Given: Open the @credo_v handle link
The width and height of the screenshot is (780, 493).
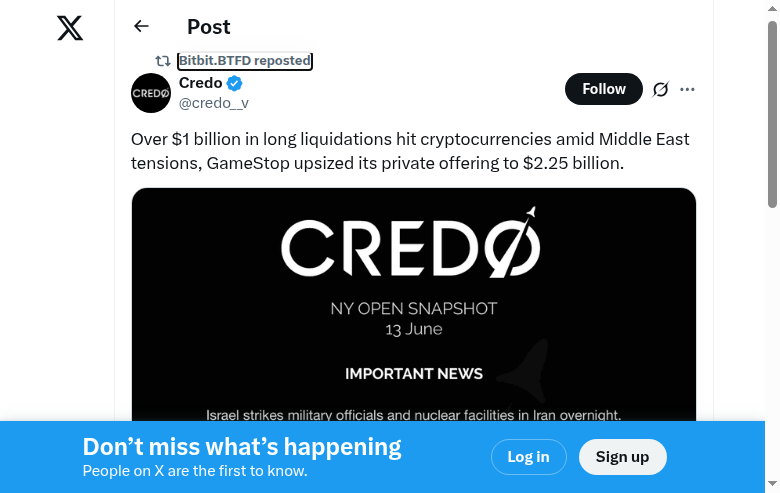Looking at the screenshot, I should pyautogui.click(x=214, y=102).
